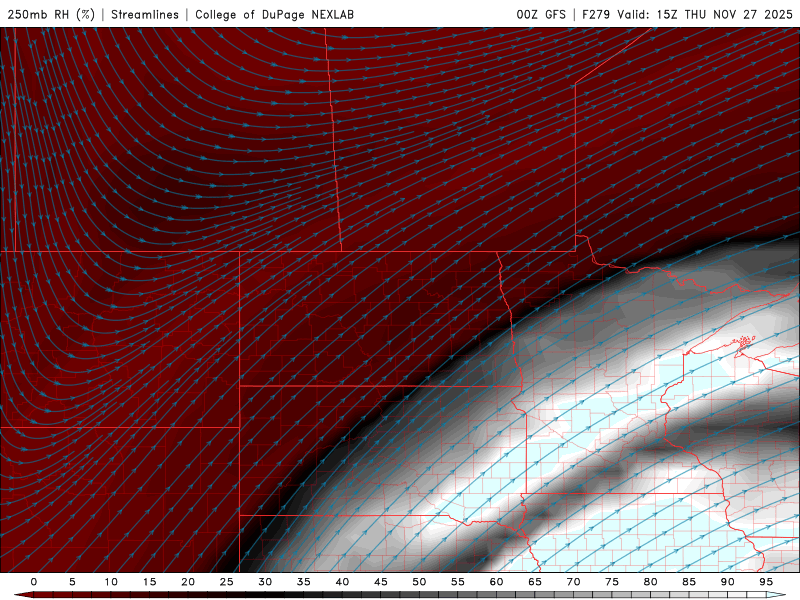Click the colorbar label '80'
Screen dimensions: 800x600
point(650,582)
